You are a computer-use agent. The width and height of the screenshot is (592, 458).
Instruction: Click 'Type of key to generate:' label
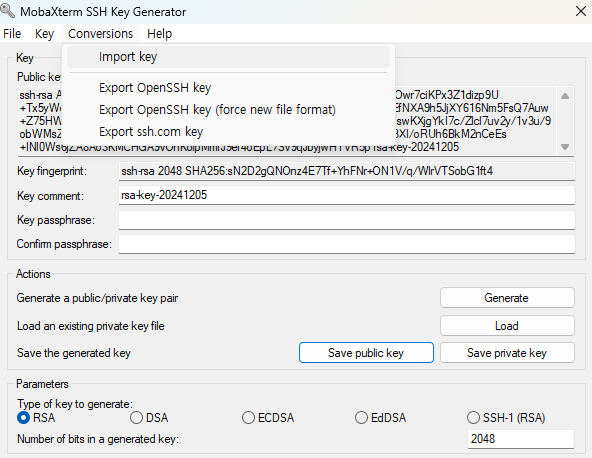coord(75,404)
